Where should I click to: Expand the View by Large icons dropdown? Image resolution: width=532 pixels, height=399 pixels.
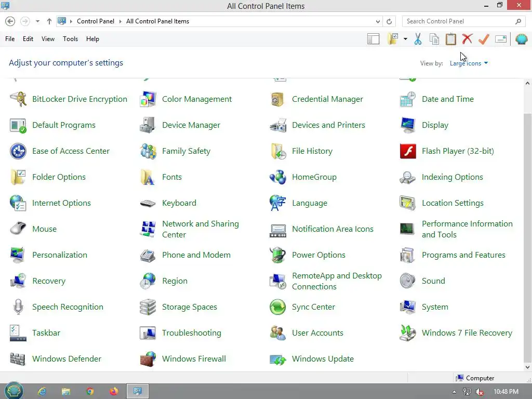pos(469,63)
